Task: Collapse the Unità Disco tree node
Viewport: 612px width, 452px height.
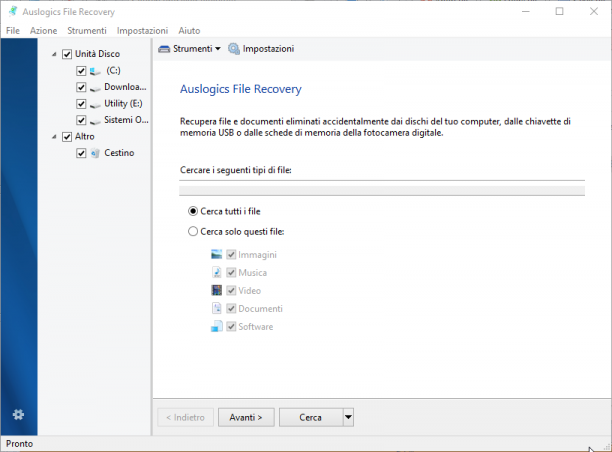Action: (54, 54)
